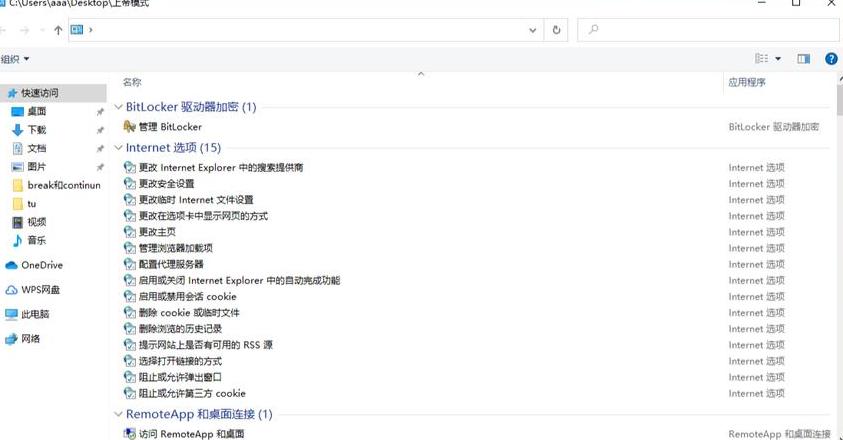Open address bar history dropdown
The image size is (843, 440).
[533, 30]
